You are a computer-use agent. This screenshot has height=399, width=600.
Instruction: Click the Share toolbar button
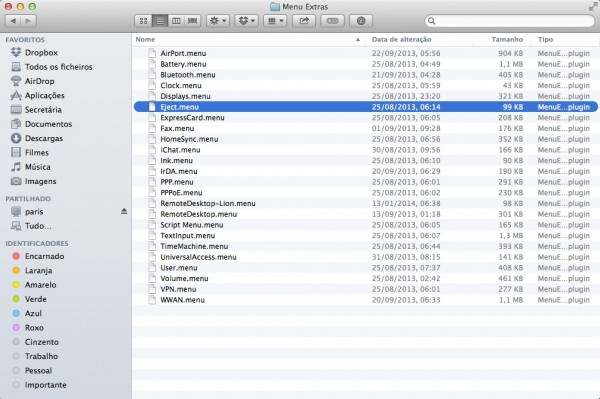pos(304,21)
